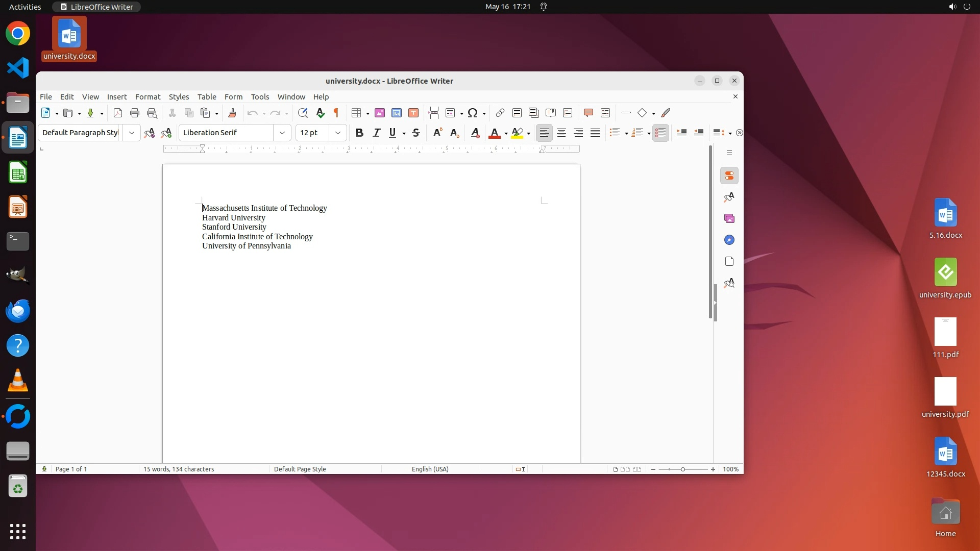Viewport: 980px width, 551px height.
Task: Insert an image using toolbar icon
Action: tap(380, 113)
